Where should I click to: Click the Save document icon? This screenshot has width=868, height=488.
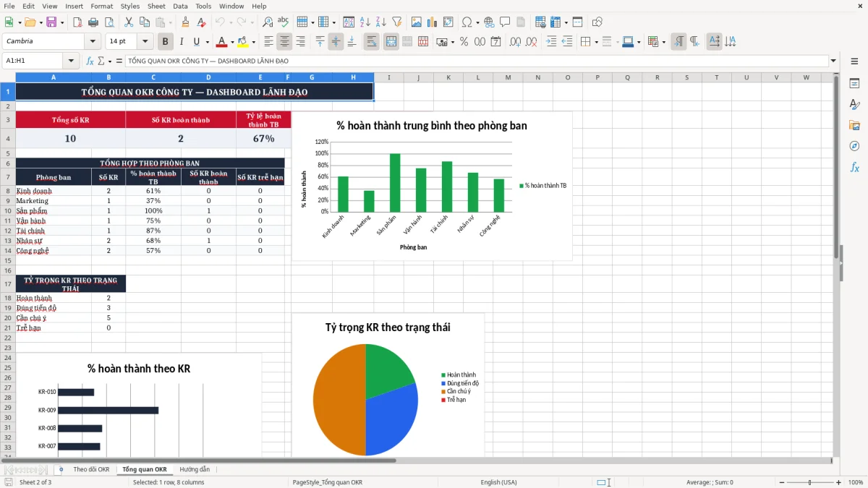(x=52, y=22)
